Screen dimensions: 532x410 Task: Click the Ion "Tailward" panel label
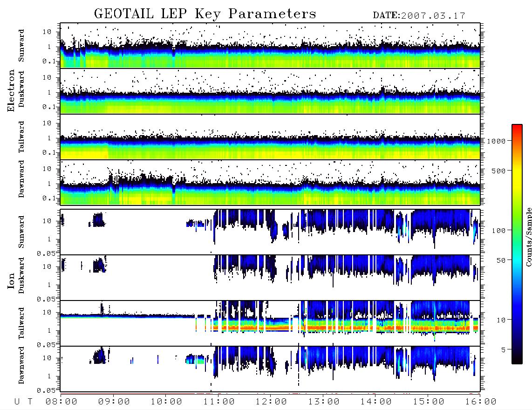(21, 323)
